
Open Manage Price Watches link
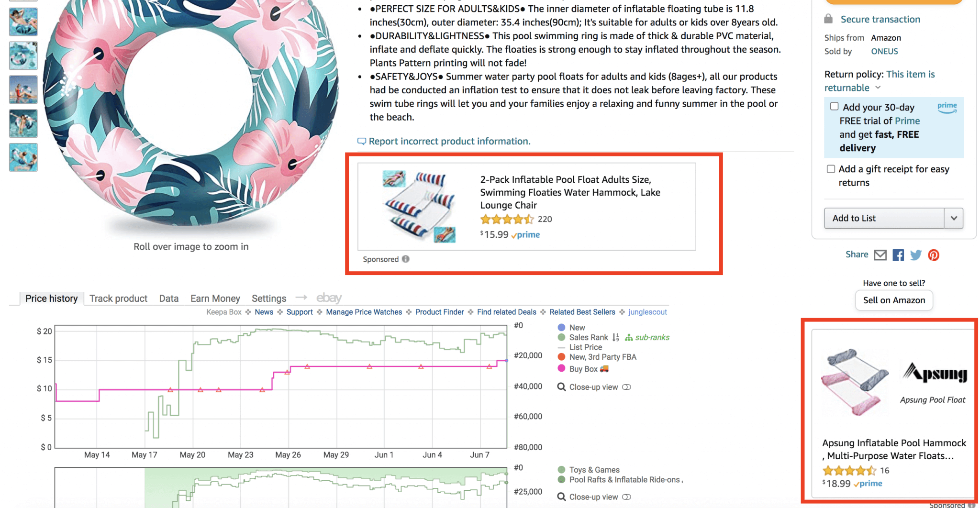coord(364,312)
